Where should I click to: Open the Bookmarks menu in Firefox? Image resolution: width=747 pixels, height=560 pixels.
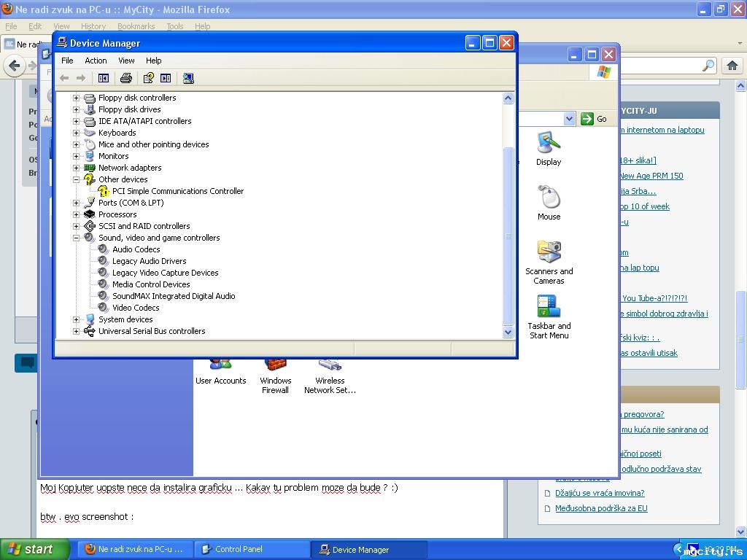(136, 26)
